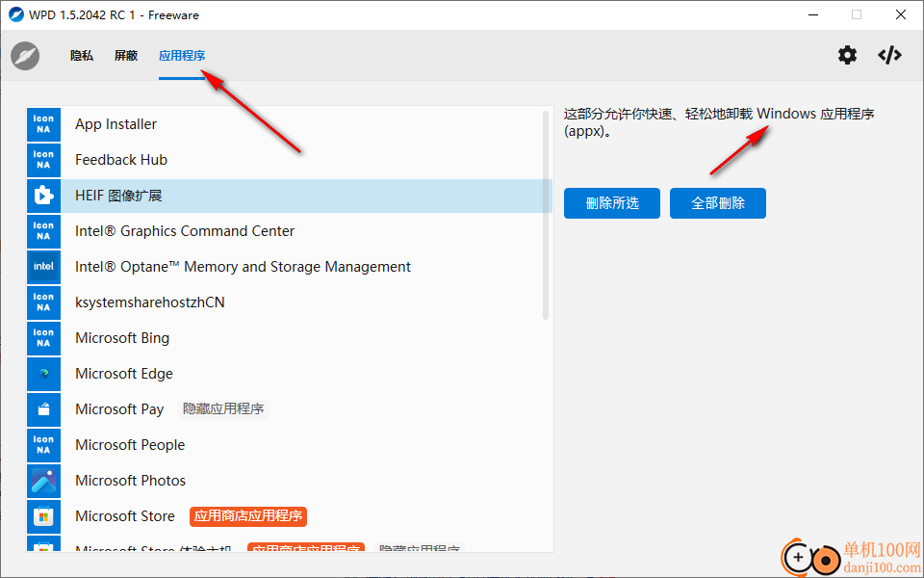Select Microsoft Photos in the list
This screenshot has width=924, height=578.
[290, 481]
